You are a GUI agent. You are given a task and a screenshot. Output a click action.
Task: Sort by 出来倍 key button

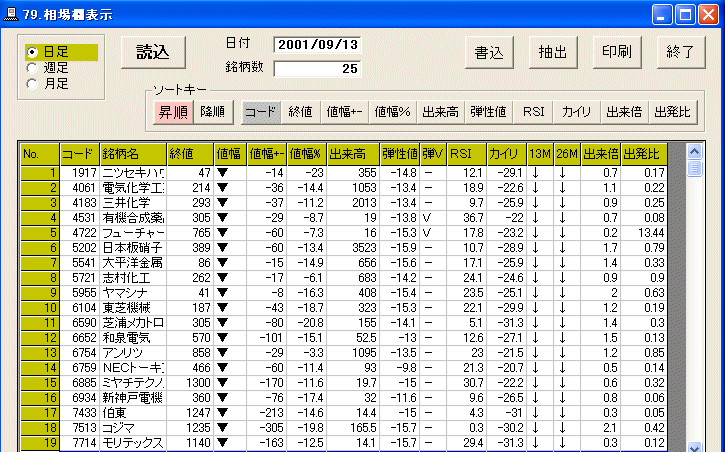(624, 112)
